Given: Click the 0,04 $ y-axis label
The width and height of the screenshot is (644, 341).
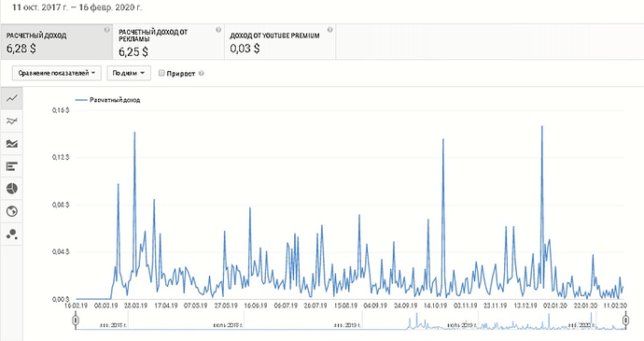Looking at the screenshot, I should (61, 251).
